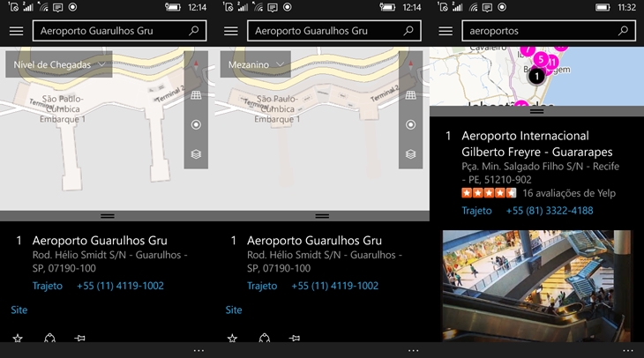Tap 11:32 clock in right status bar
644x358 pixels.
[626, 7]
